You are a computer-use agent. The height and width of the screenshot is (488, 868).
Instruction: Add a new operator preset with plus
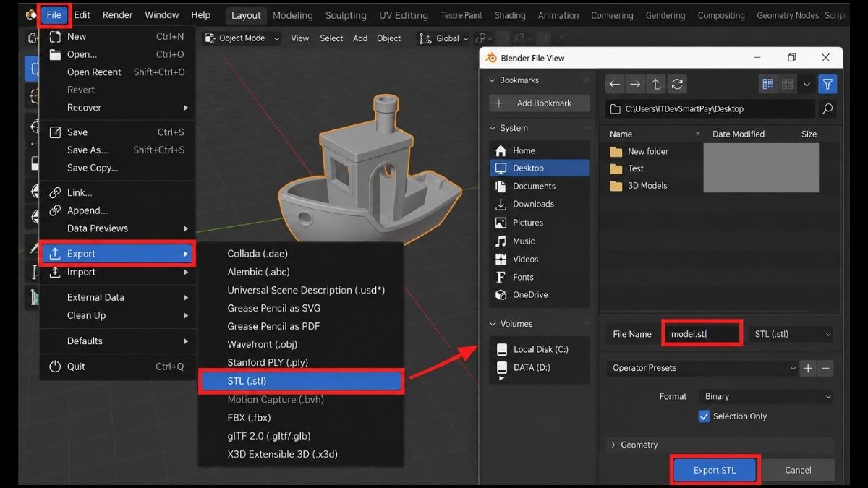[x=808, y=368]
